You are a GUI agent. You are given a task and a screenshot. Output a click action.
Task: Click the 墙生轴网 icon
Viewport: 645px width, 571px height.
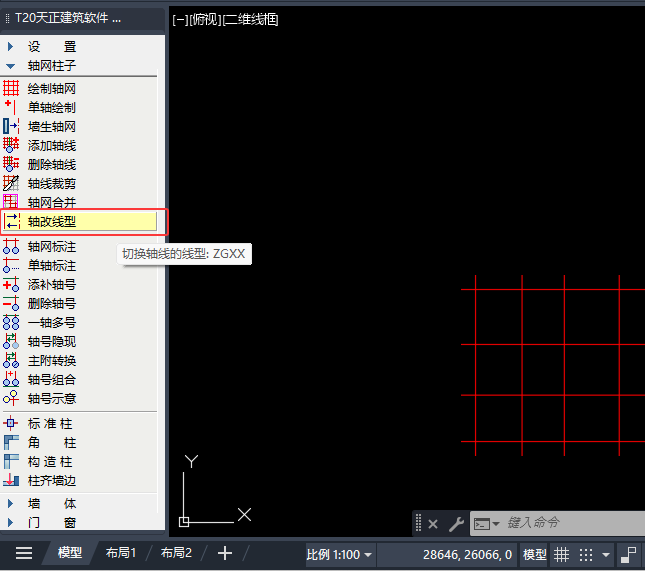point(11,126)
